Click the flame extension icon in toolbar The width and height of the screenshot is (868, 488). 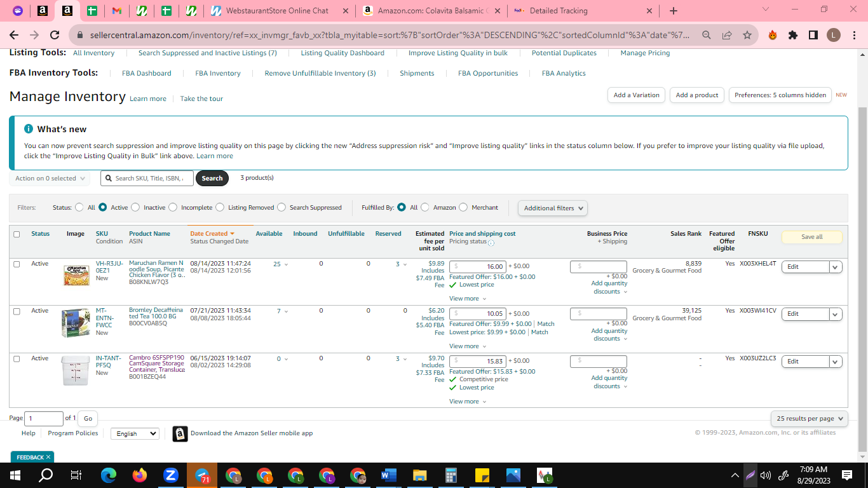point(773,36)
